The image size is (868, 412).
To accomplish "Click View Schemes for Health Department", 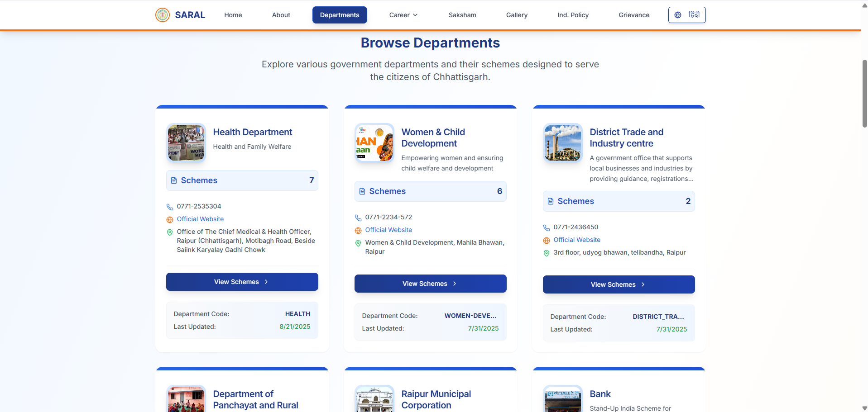I will [x=242, y=282].
